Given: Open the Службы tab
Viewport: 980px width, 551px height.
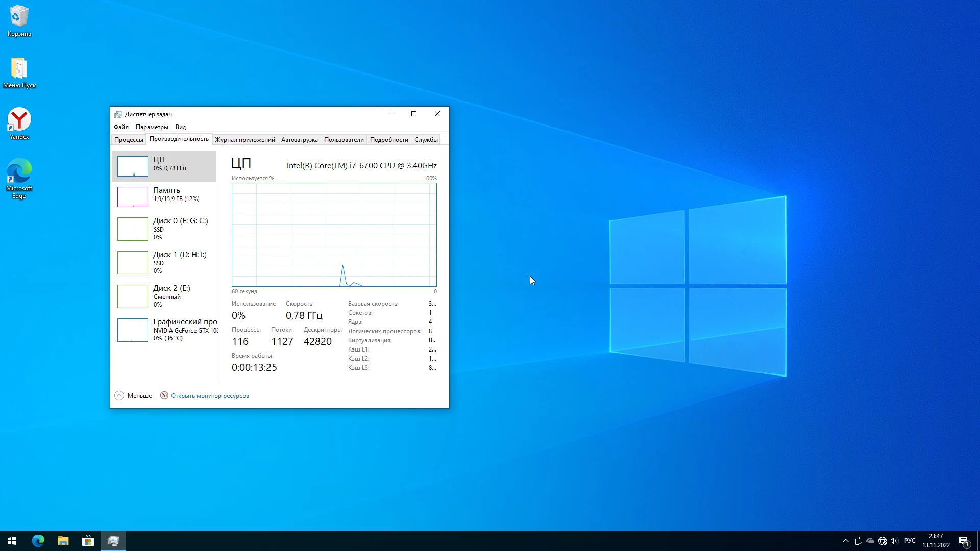Looking at the screenshot, I should pos(426,140).
